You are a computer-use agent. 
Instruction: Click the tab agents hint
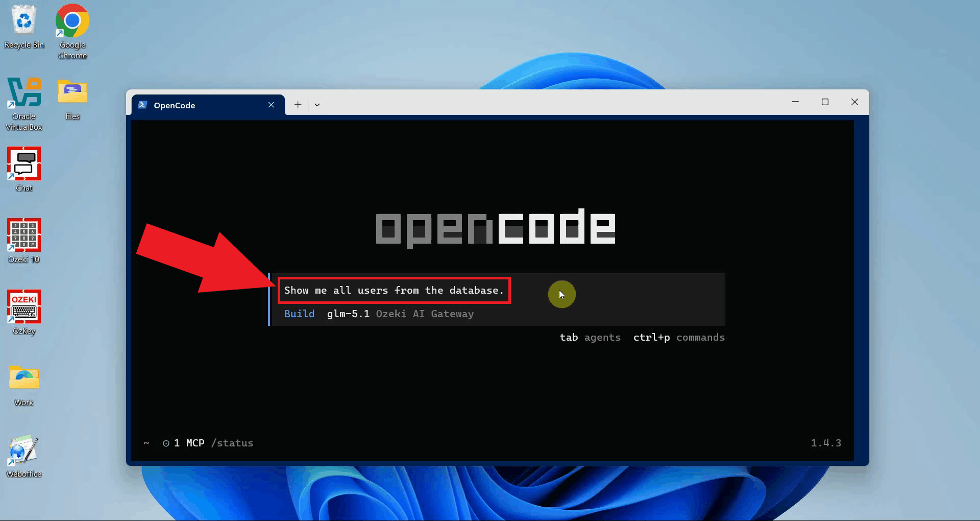point(590,337)
